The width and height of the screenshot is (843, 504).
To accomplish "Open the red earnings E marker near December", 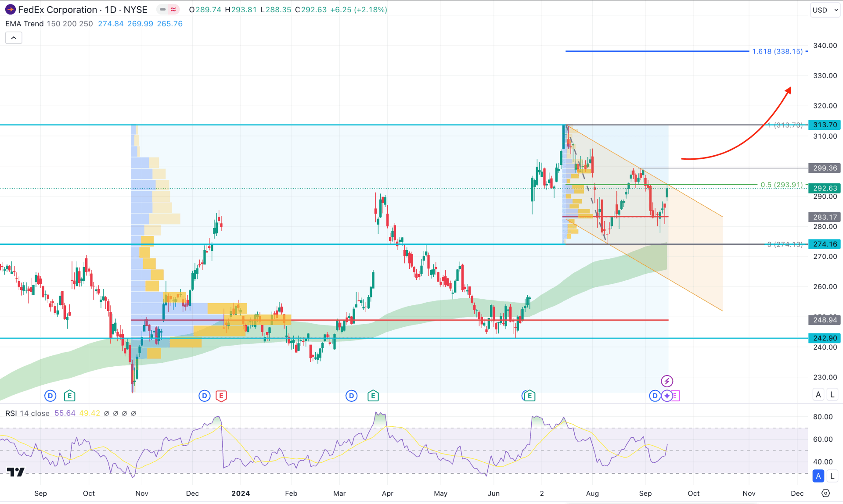I will point(221,396).
